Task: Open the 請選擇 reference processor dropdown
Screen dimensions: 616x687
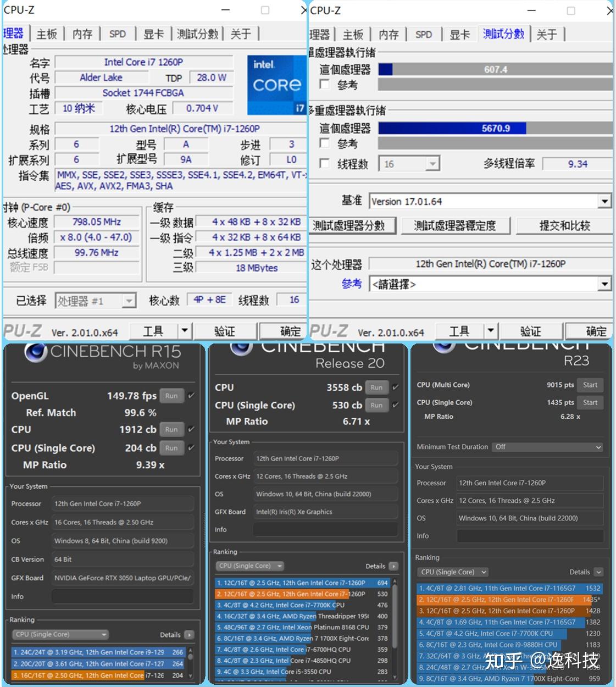Action: [x=605, y=284]
